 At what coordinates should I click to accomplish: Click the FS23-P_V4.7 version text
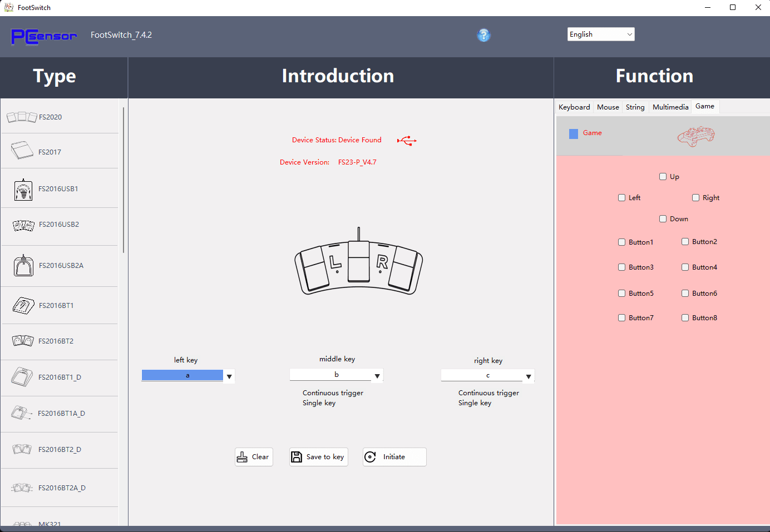click(x=357, y=162)
